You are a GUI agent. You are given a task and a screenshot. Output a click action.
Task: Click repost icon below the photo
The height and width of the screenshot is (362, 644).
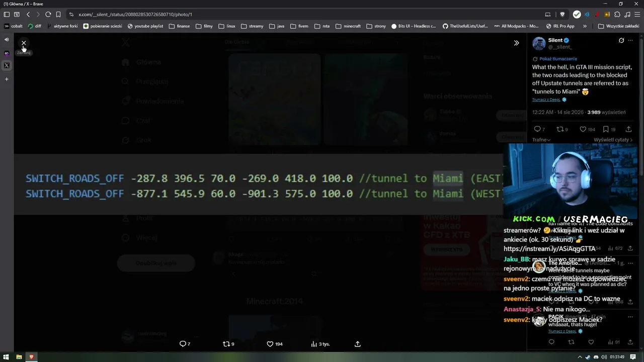coord(226,344)
